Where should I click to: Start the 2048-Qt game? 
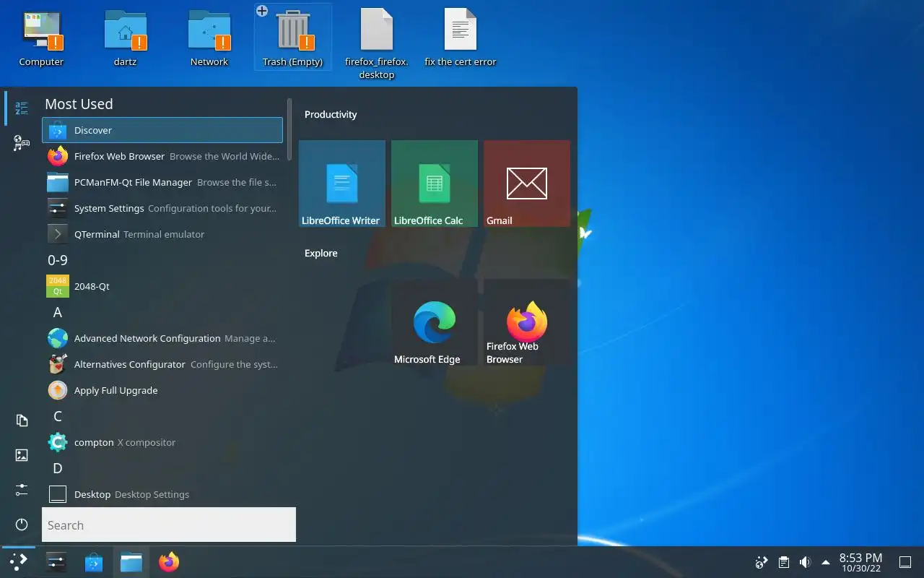[x=162, y=286]
